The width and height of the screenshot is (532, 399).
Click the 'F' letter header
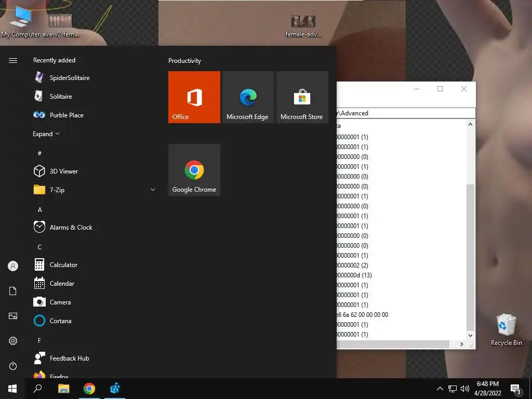click(x=39, y=340)
